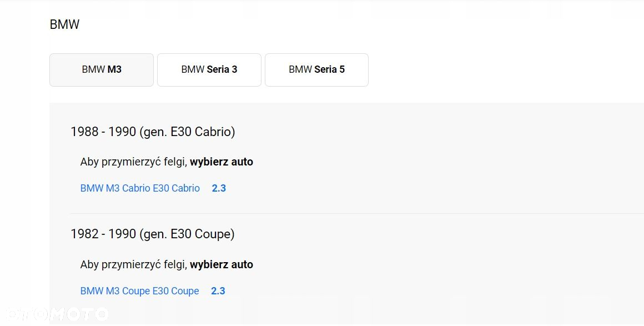Click the BMW brand heading at the top

pyautogui.click(x=64, y=24)
